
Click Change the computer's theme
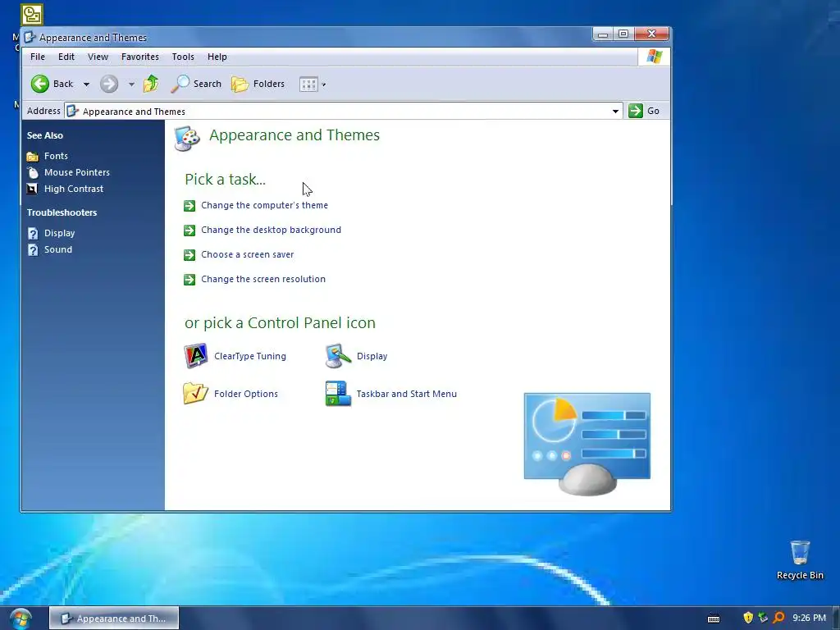coord(265,205)
